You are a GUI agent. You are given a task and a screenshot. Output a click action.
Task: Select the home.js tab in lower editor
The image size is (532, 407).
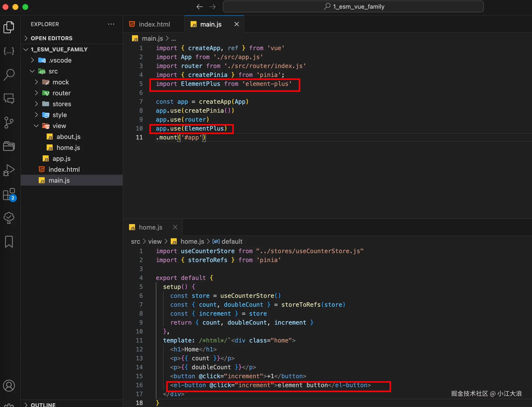[150, 227]
